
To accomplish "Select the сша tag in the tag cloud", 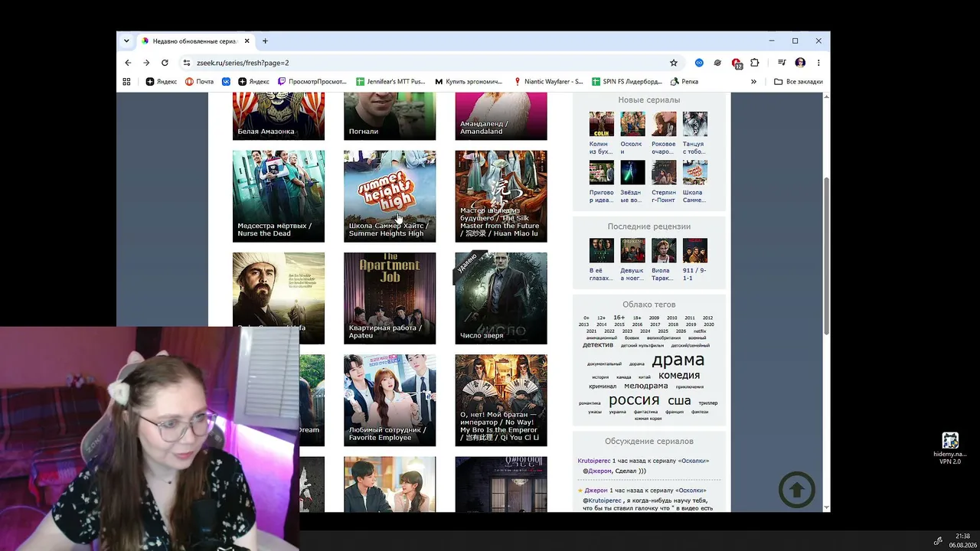I will (679, 401).
